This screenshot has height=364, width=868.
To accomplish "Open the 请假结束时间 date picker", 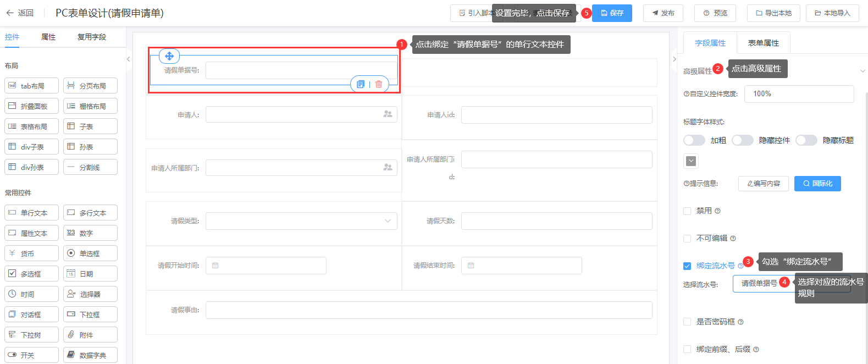I will click(522, 266).
